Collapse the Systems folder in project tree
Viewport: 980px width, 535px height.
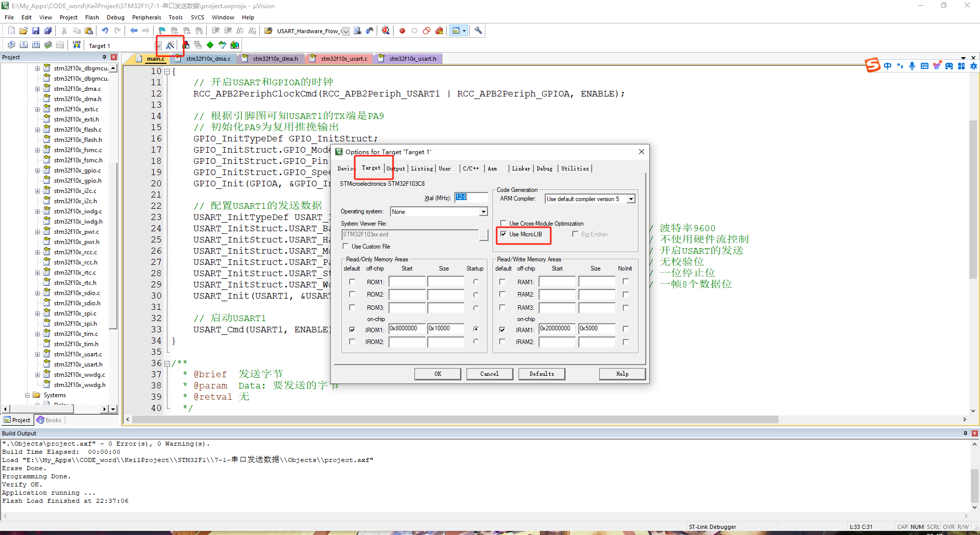coord(27,395)
